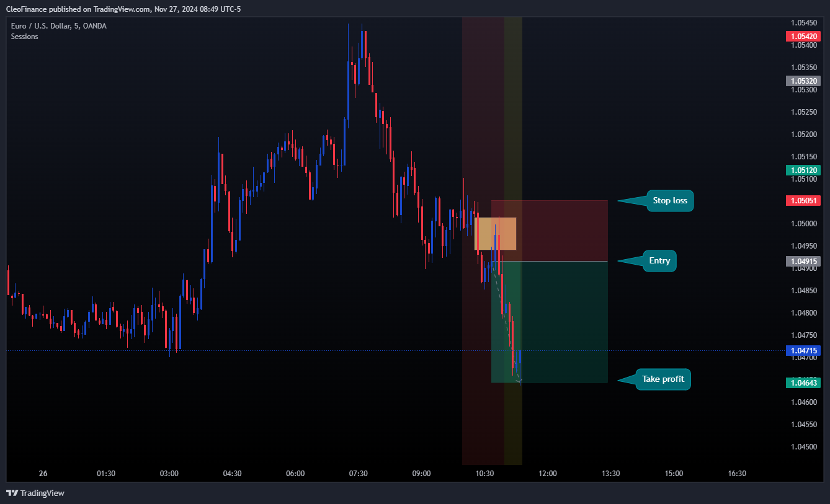The width and height of the screenshot is (830, 504).
Task: Click the 1.04750 price axis label
Action: [x=803, y=335]
